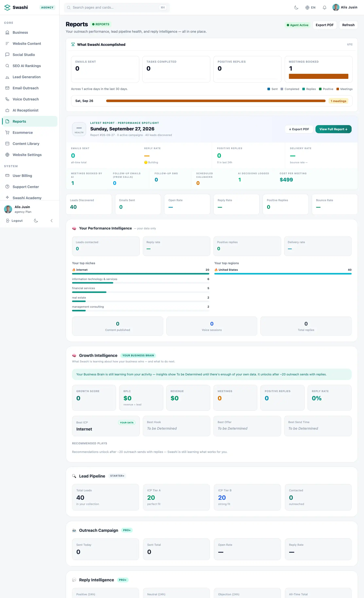Click the Voice Outreach phone icon
The width and height of the screenshot is (364, 598).
pos(7,99)
